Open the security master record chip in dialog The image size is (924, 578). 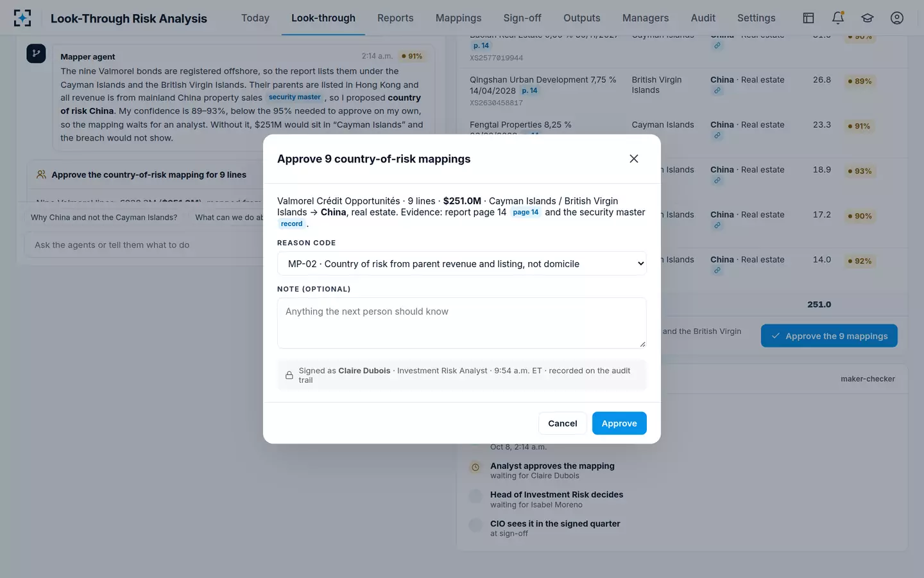tap(291, 224)
